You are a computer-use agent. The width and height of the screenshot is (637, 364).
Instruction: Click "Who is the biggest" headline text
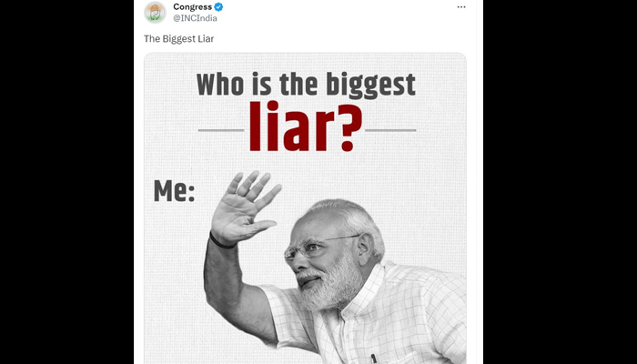pos(306,86)
